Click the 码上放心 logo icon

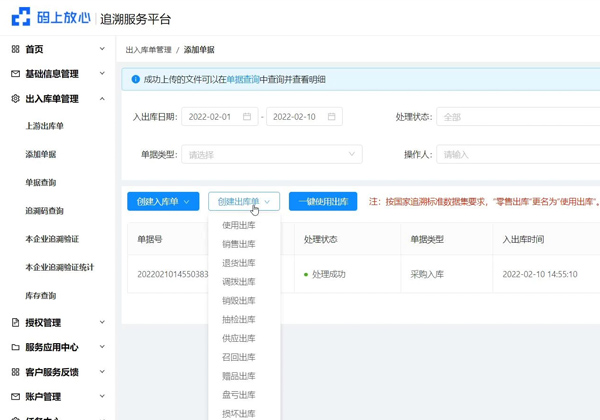point(21,18)
